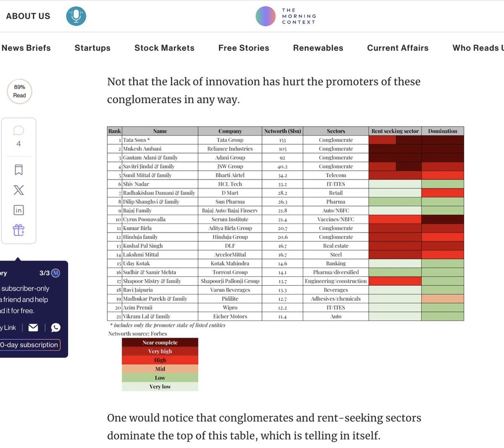The height and width of the screenshot is (448, 504).
Task: Click 'Tata Sons *' name cell
Action: coord(160,140)
